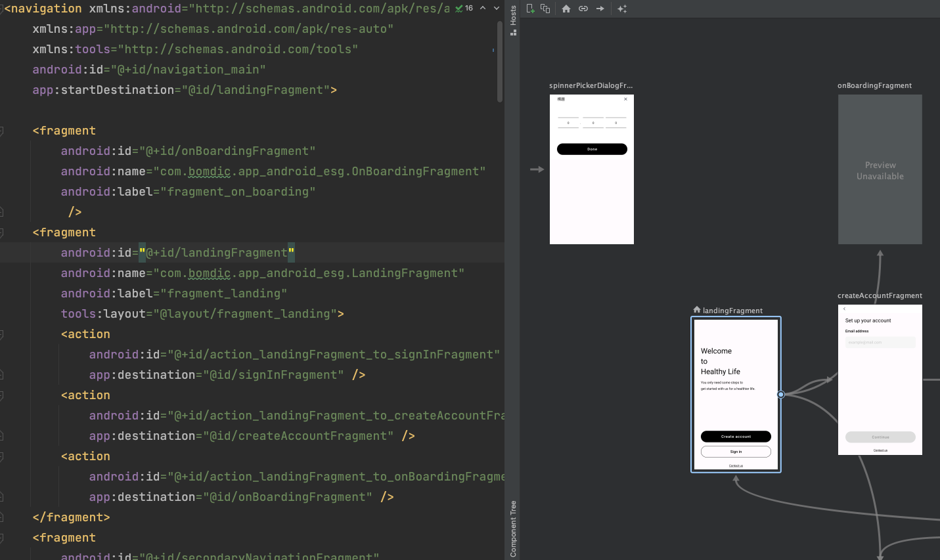Click "com.bomdic.app_android_esg.LandingFragment" name value
The width and height of the screenshot is (940, 560).
point(309,273)
